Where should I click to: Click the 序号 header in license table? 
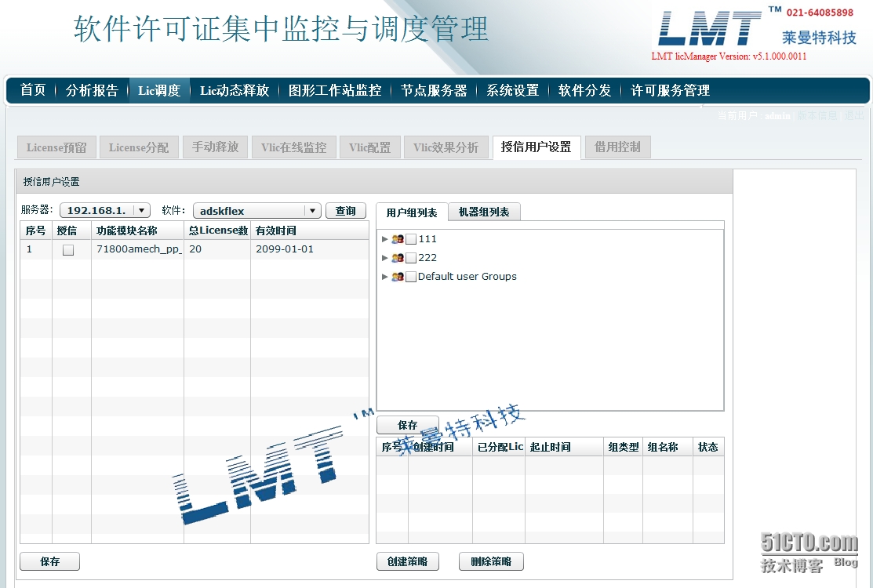coord(35,230)
